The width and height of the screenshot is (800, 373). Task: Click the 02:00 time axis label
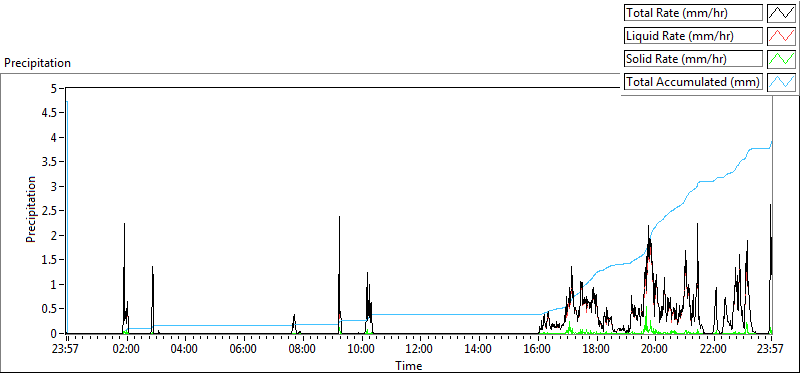click(126, 350)
